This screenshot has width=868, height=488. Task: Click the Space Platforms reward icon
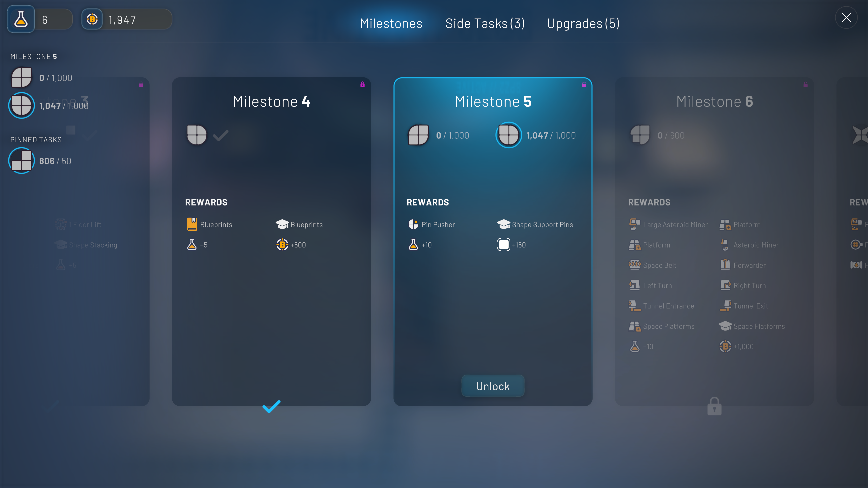click(x=634, y=326)
